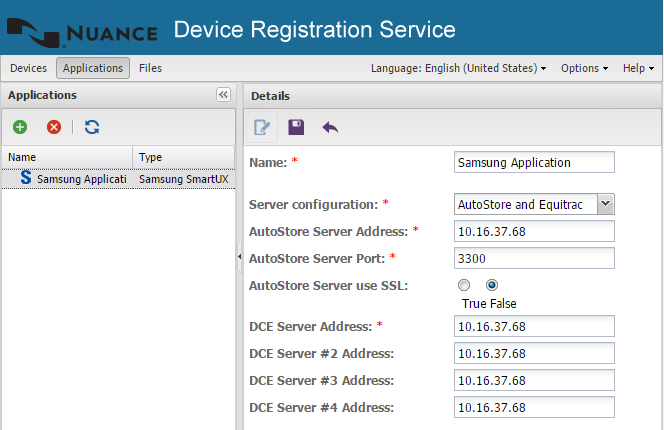
Task: Click the edit details icon
Action: coord(262,127)
